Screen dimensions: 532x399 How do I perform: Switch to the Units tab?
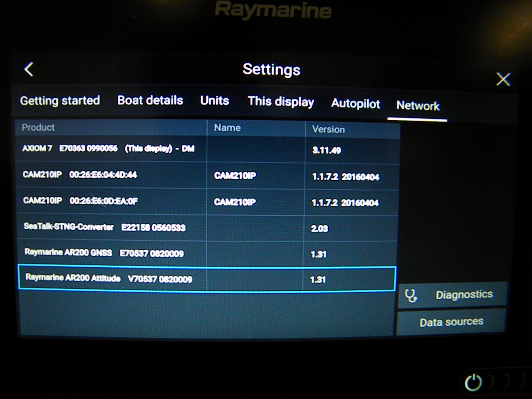pos(214,101)
